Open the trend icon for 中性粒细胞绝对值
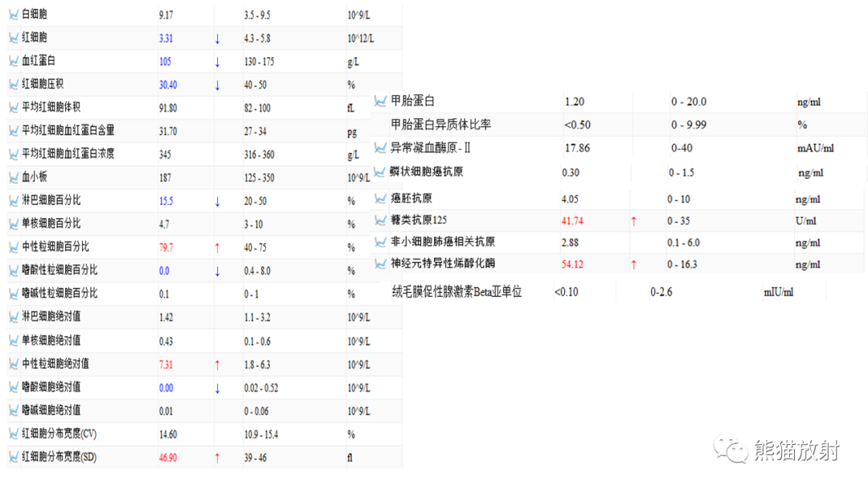 (14, 364)
